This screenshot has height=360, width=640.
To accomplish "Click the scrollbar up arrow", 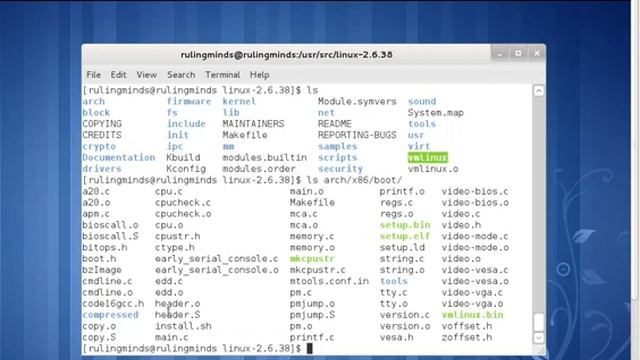I will tap(539, 91).
